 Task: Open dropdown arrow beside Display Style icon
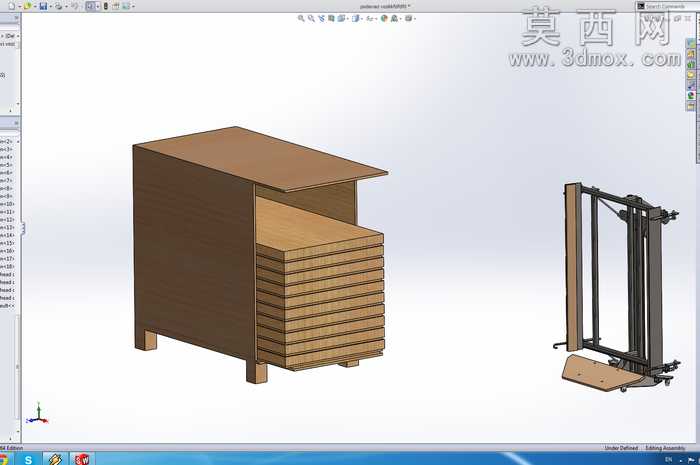[362, 19]
